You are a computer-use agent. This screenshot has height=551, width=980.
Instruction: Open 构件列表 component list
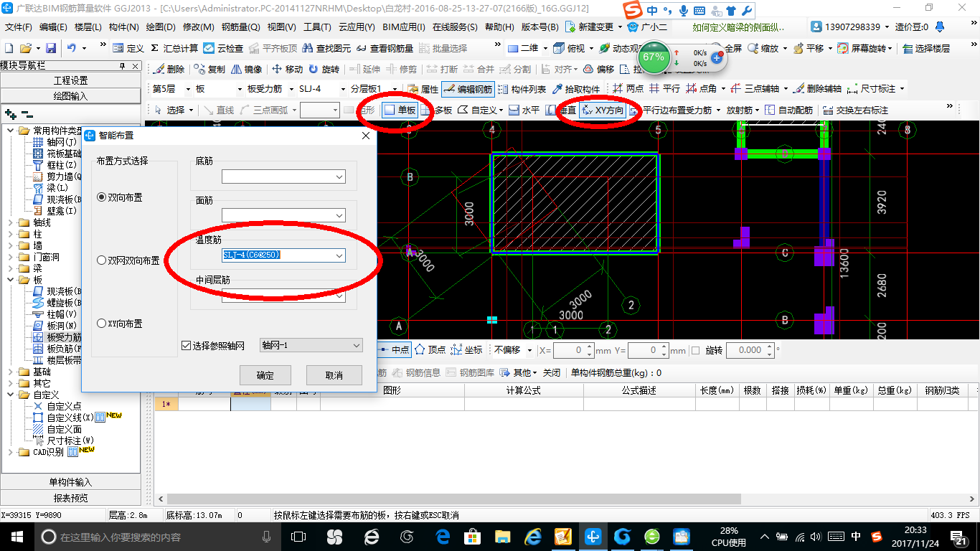coord(522,90)
